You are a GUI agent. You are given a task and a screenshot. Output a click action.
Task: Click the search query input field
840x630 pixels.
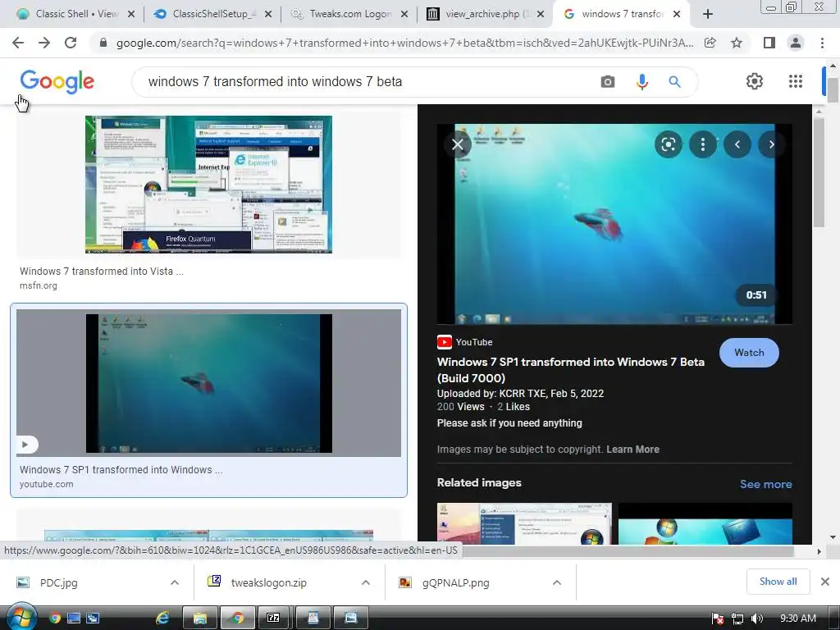(x=370, y=82)
